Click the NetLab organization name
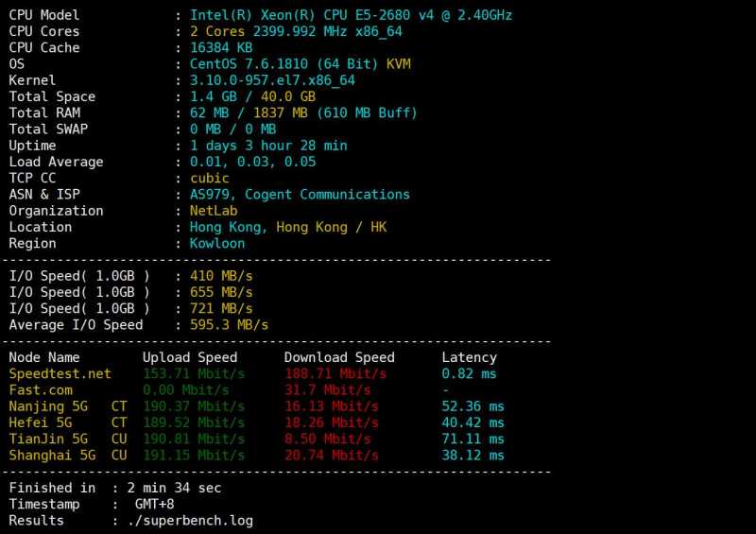 (213, 211)
